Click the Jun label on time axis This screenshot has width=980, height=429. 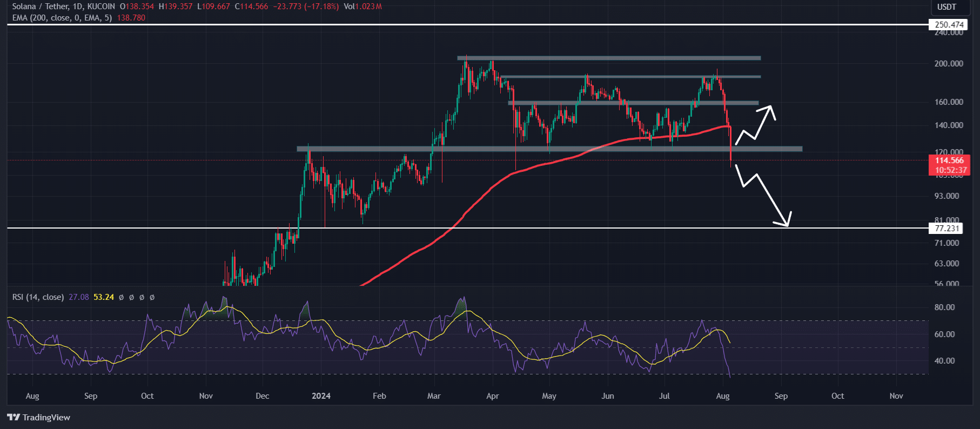(x=608, y=396)
